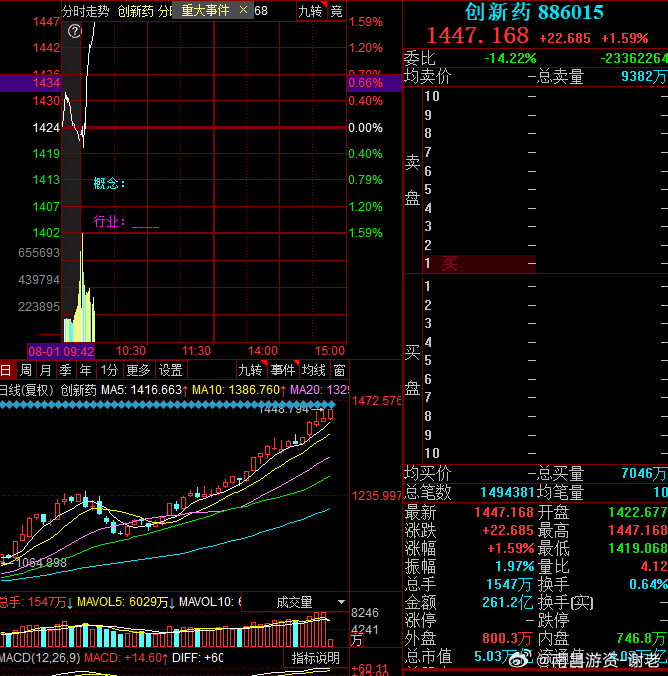Click the 1064.898 low price annotation
The height and width of the screenshot is (676, 668).
(41, 562)
